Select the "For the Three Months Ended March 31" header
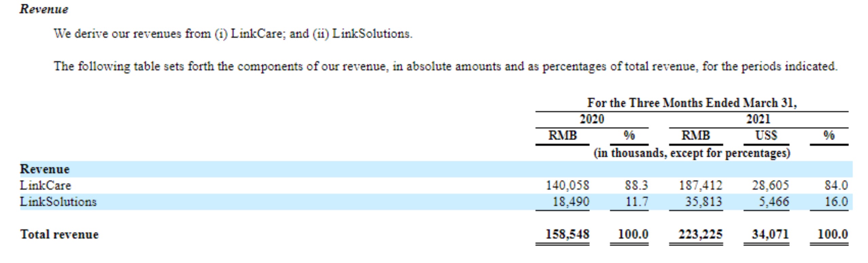 coord(692,103)
